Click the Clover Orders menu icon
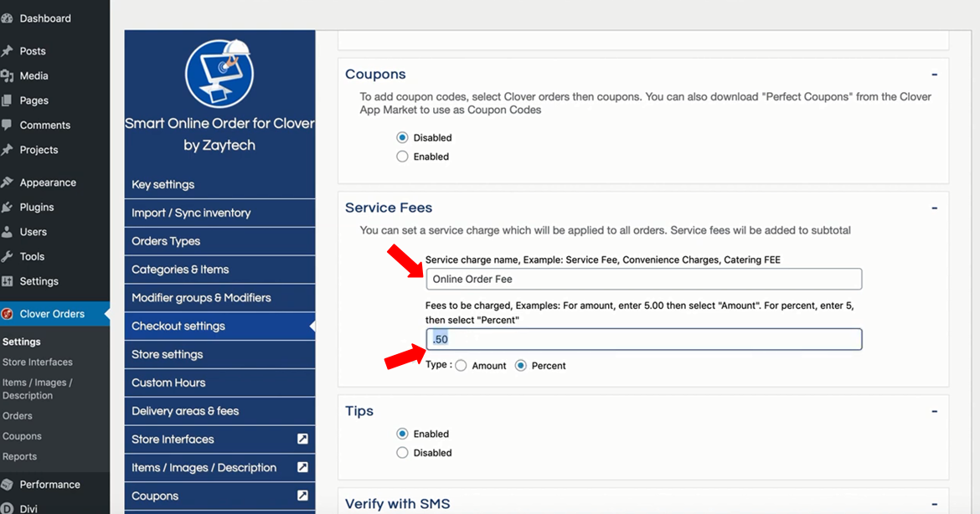 point(11,313)
